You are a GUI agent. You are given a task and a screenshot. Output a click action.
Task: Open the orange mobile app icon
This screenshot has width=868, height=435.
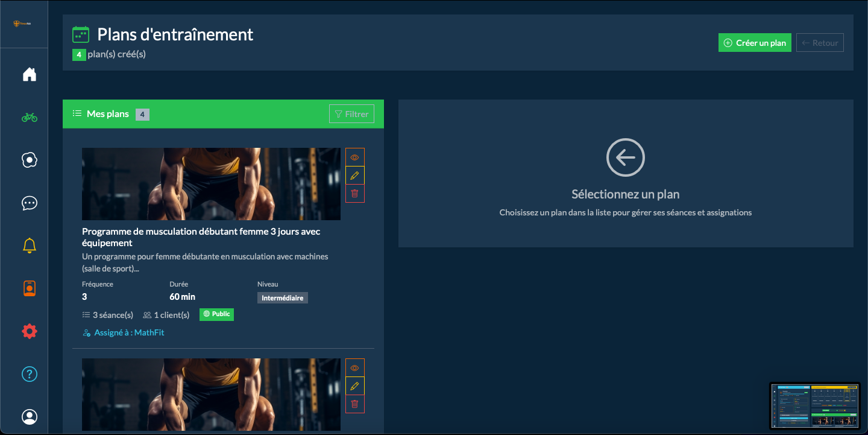point(29,288)
